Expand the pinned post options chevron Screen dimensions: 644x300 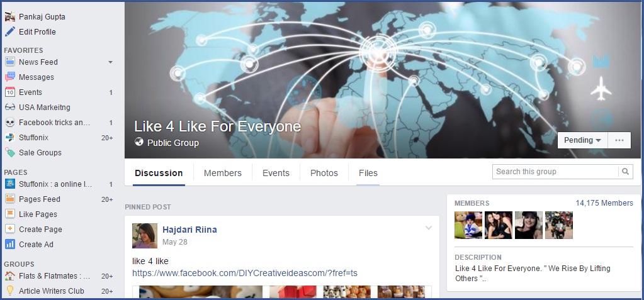pyautogui.click(x=428, y=228)
